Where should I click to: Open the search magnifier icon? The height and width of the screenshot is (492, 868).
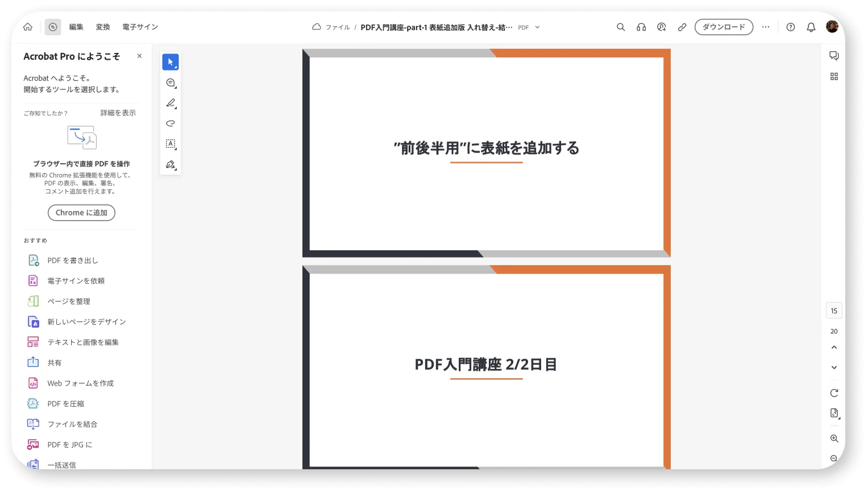[621, 27]
